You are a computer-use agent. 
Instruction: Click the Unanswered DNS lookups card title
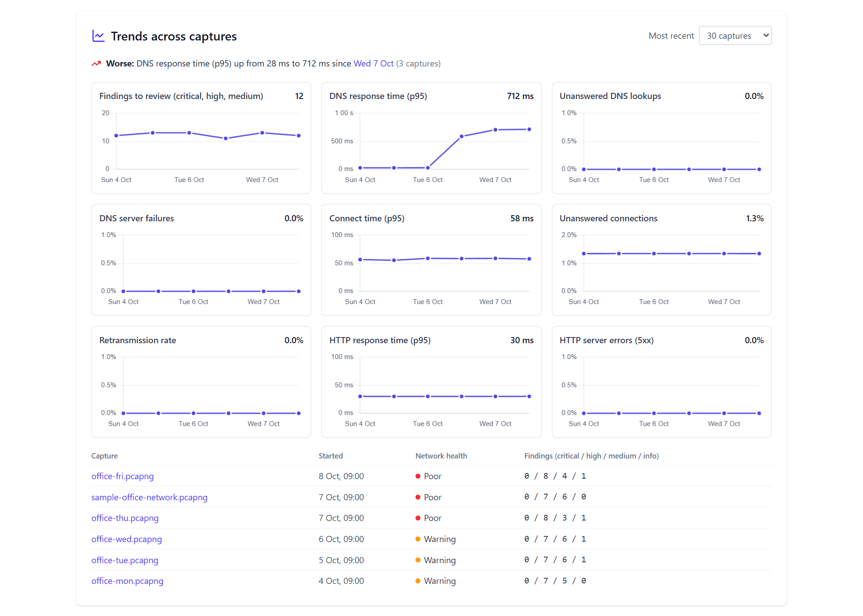click(610, 96)
